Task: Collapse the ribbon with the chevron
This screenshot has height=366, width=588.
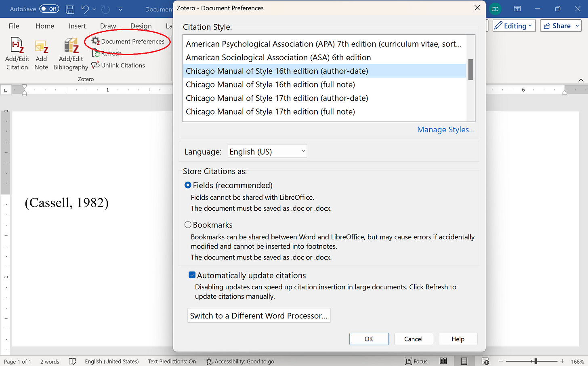Action: click(x=580, y=80)
